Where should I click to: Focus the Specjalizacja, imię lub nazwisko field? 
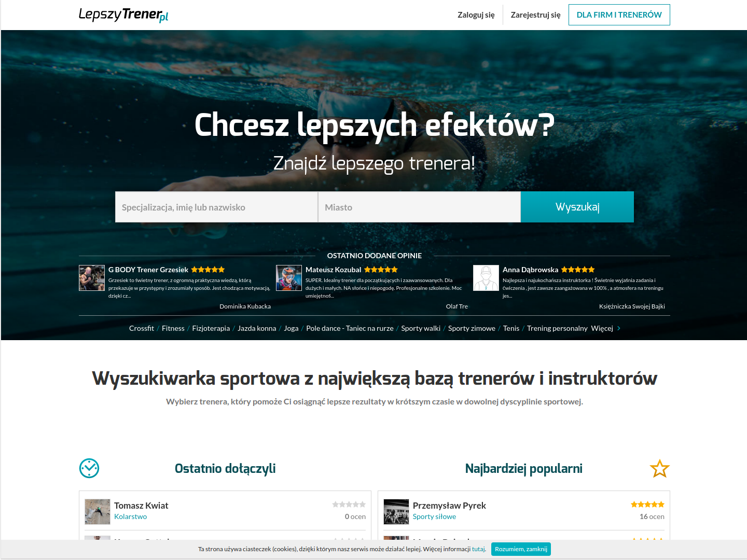(x=216, y=207)
